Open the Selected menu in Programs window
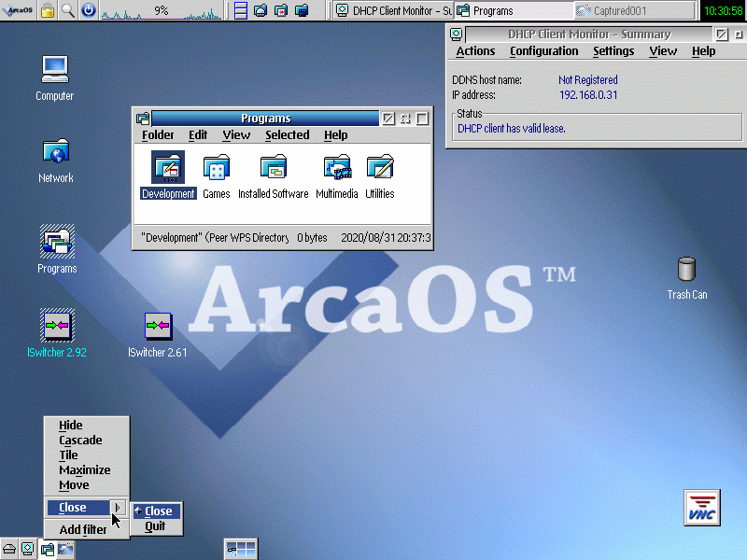Screen dimensions: 747x560 point(287,135)
